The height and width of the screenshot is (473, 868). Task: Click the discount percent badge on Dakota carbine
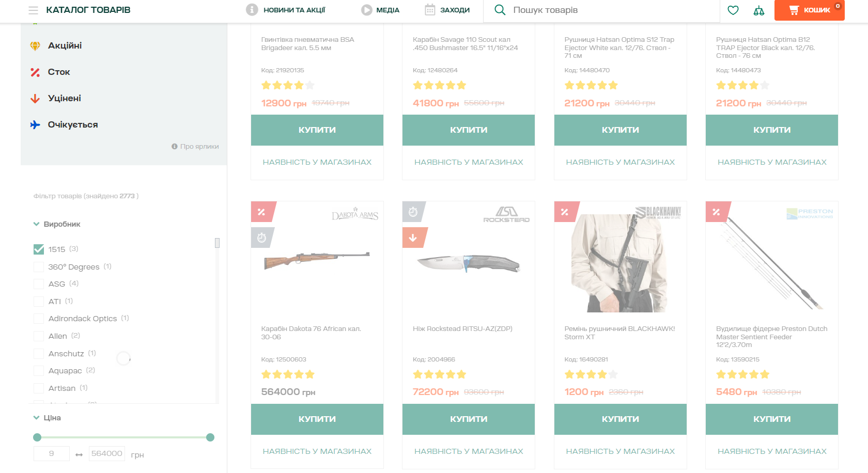coord(261,212)
